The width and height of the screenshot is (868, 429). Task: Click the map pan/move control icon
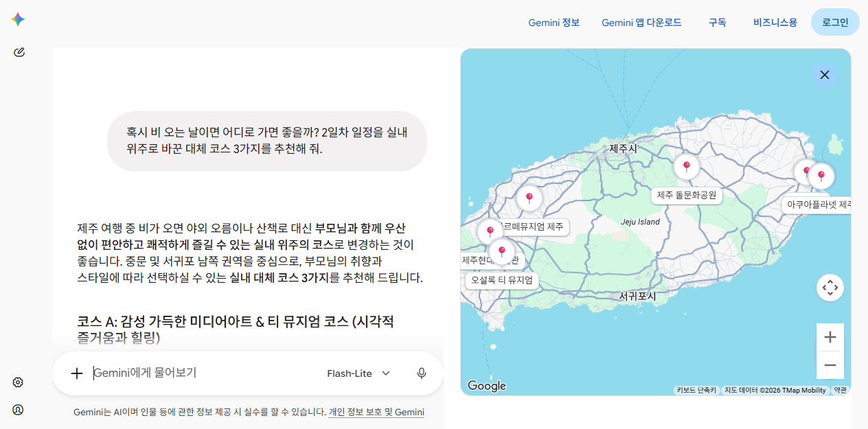point(830,288)
